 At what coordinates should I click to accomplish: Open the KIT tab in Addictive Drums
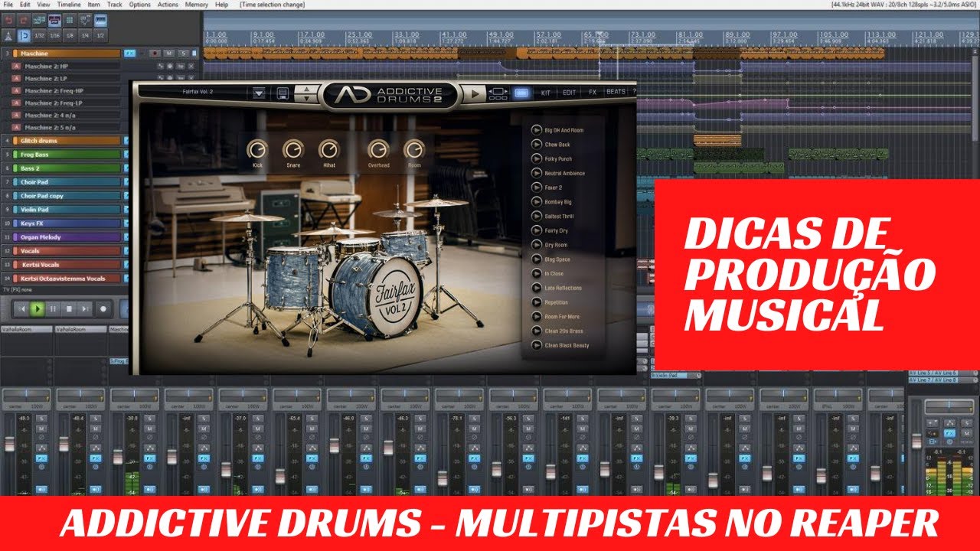click(x=546, y=92)
